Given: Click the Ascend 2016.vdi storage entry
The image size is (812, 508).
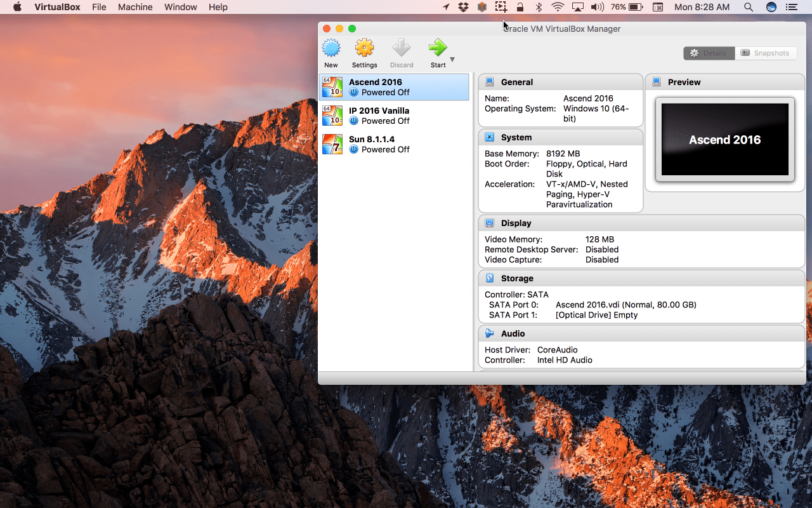Looking at the screenshot, I should [x=626, y=305].
